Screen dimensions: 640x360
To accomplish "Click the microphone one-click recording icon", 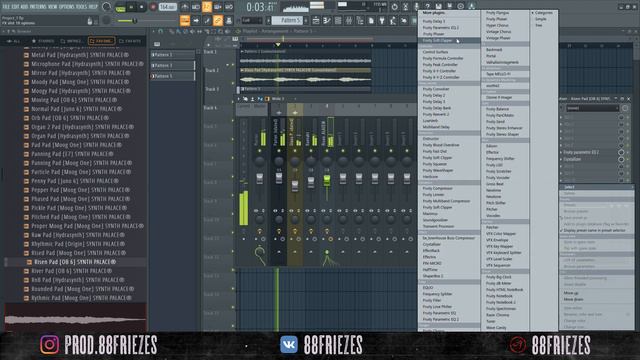I will coord(416,7).
